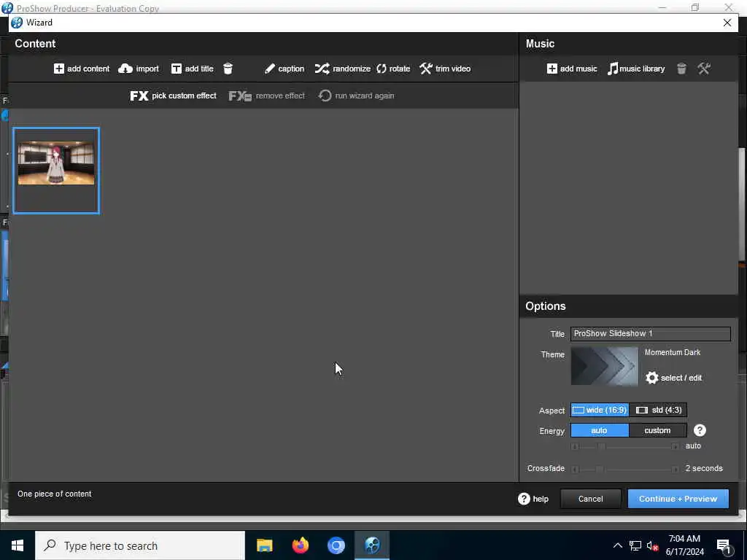
Task: Set Energy to custom
Action: tap(658, 430)
